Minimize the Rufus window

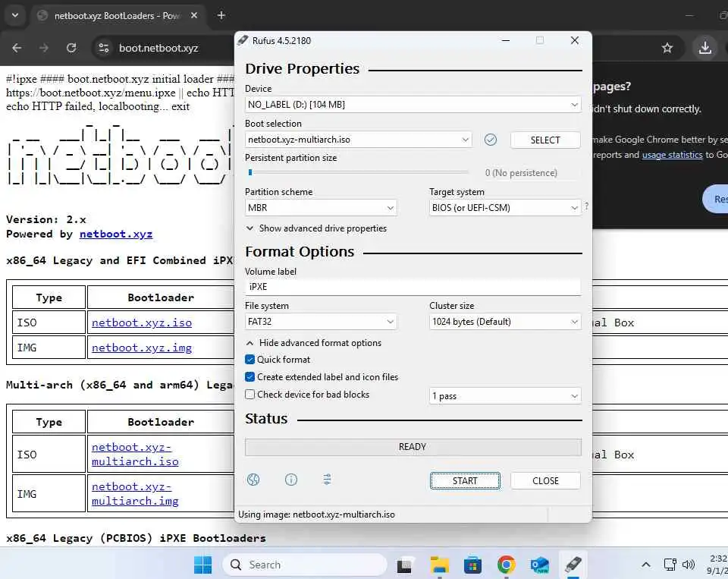[506, 40]
